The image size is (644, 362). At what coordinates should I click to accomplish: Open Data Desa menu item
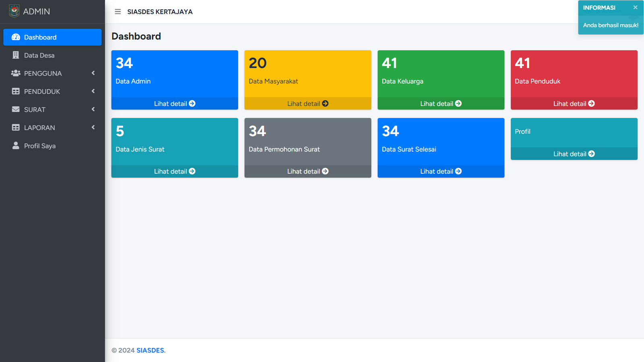tap(39, 55)
